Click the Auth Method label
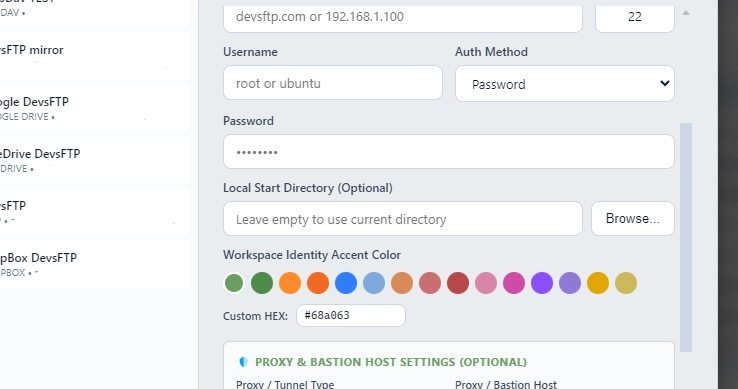The width and height of the screenshot is (738, 389). point(491,52)
